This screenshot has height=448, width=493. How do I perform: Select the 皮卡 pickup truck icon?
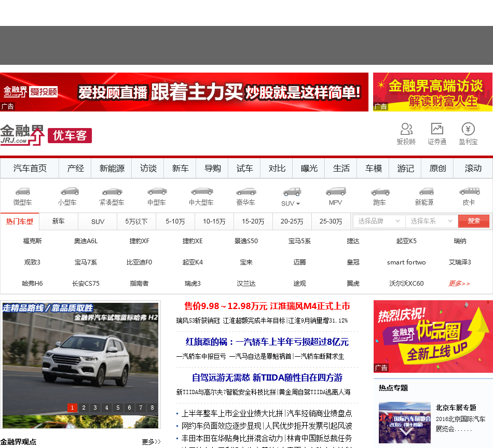pyautogui.click(x=470, y=191)
